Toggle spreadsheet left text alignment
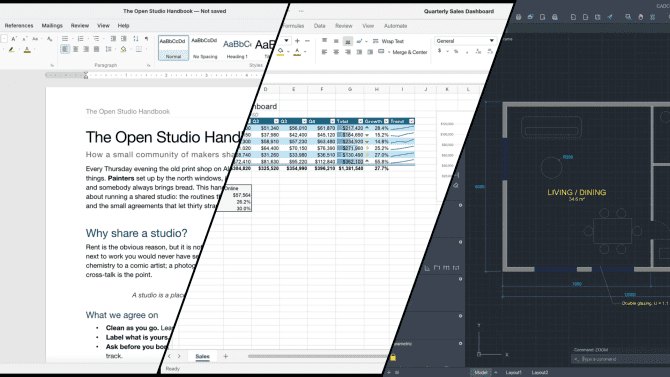The width and height of the screenshot is (670, 377). [x=324, y=52]
